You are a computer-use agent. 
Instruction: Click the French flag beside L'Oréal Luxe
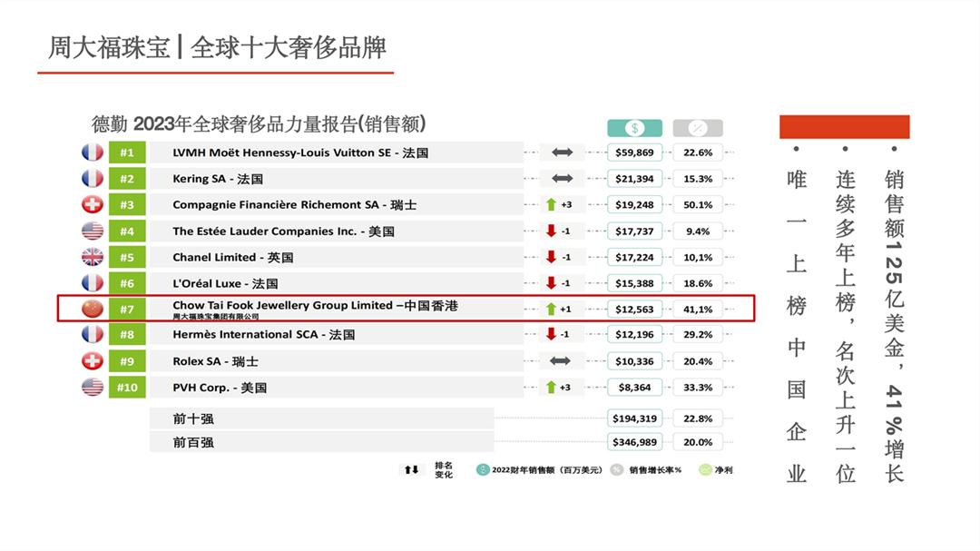coord(93,283)
